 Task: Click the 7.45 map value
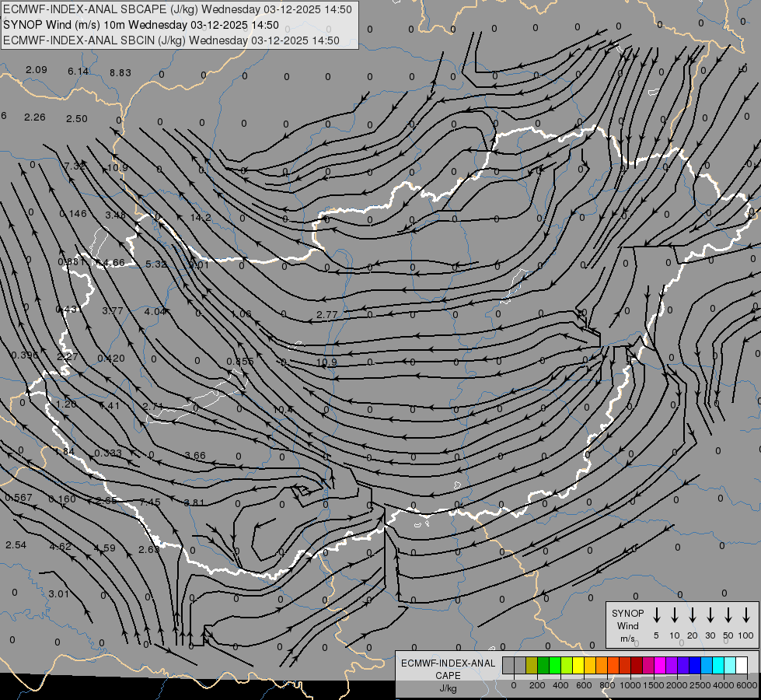tap(149, 502)
